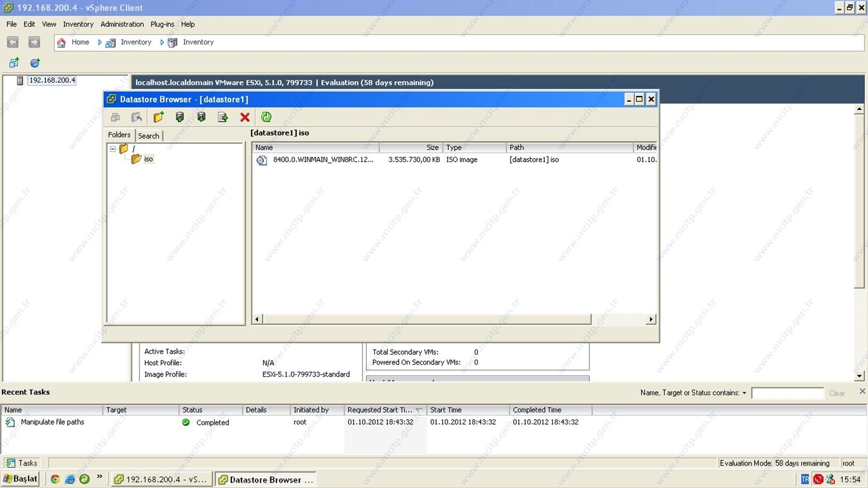The height and width of the screenshot is (488, 868).
Task: Click the iso folder icon in tree
Action: (x=136, y=159)
